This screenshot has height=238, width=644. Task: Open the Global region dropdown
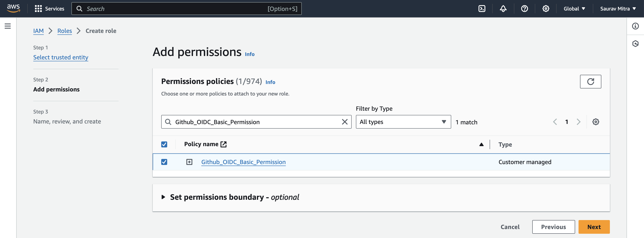574,9
